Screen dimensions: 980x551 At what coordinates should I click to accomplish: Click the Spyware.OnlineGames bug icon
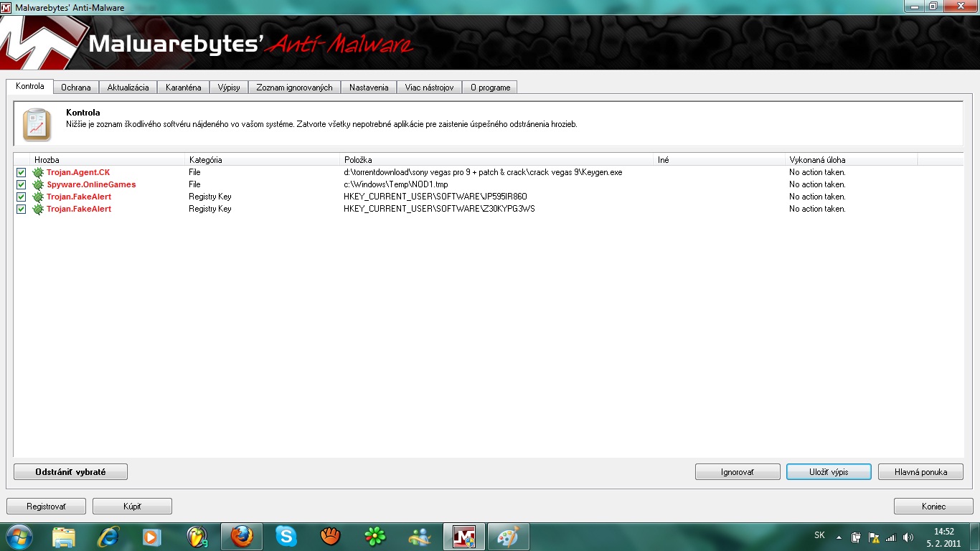tap(39, 185)
